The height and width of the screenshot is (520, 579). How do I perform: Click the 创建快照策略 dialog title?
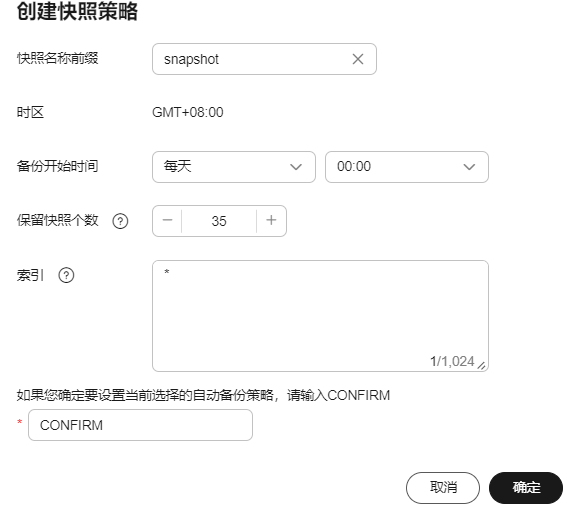point(77,11)
